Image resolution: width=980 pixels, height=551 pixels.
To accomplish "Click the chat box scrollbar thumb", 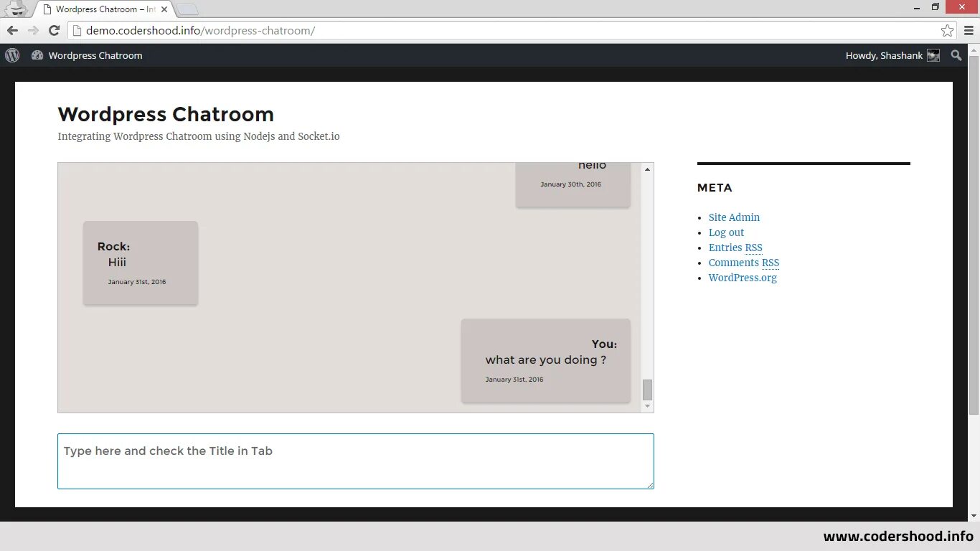I will [647, 390].
